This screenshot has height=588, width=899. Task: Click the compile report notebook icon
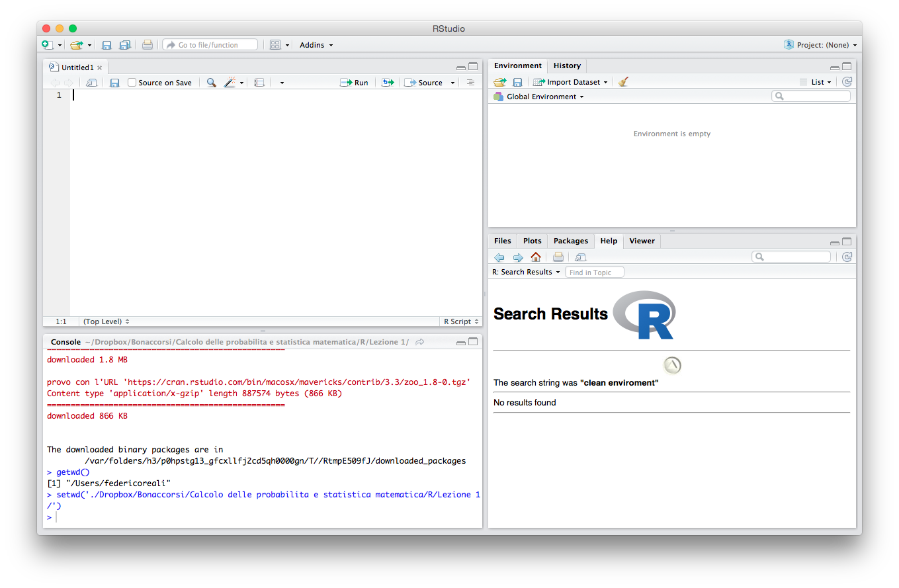(259, 83)
